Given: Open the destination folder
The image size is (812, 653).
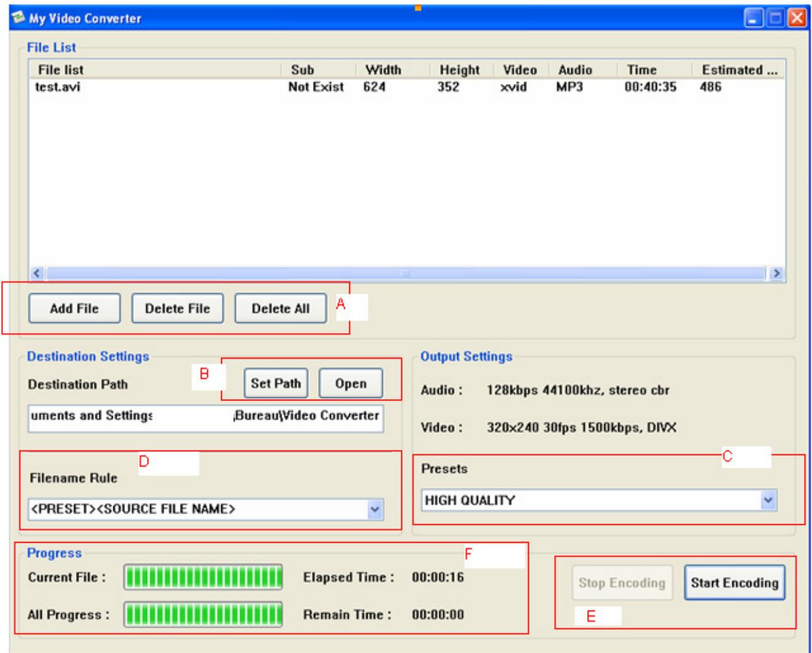Looking at the screenshot, I should tap(351, 384).
